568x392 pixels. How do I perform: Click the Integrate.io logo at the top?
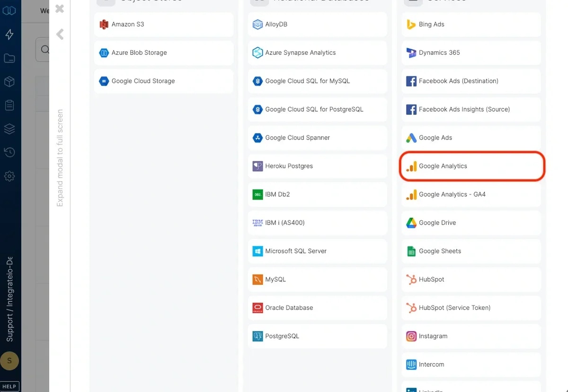[9, 10]
